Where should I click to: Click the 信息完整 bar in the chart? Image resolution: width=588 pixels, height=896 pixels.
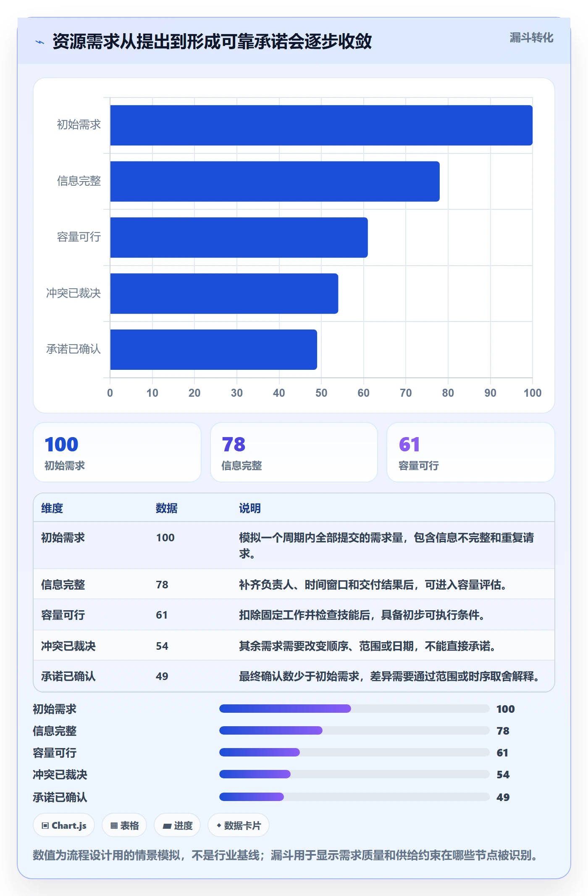275,182
